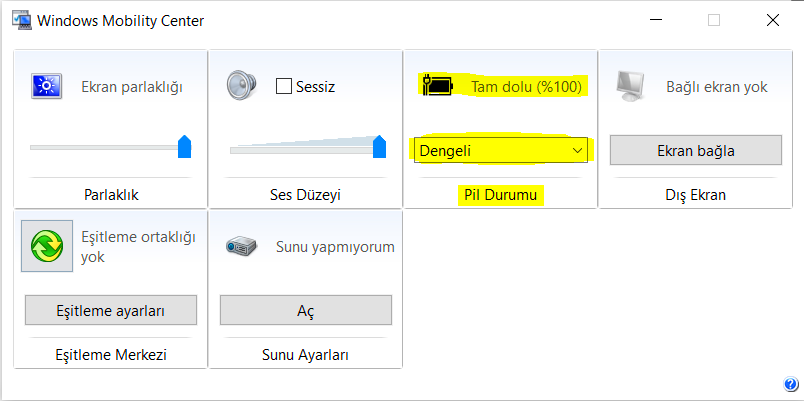
Task: Click the battery status icon
Action: 438,86
